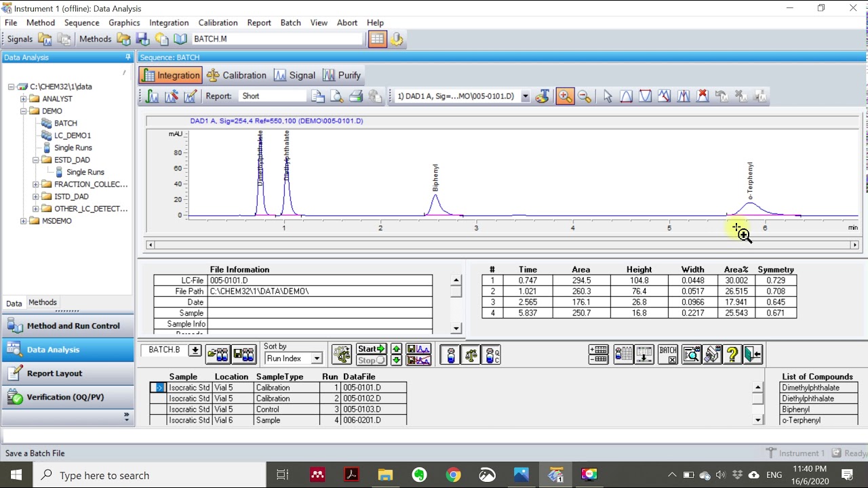Click the blue vial sample icon
The height and width of the screenshot is (488, 868).
tap(451, 354)
